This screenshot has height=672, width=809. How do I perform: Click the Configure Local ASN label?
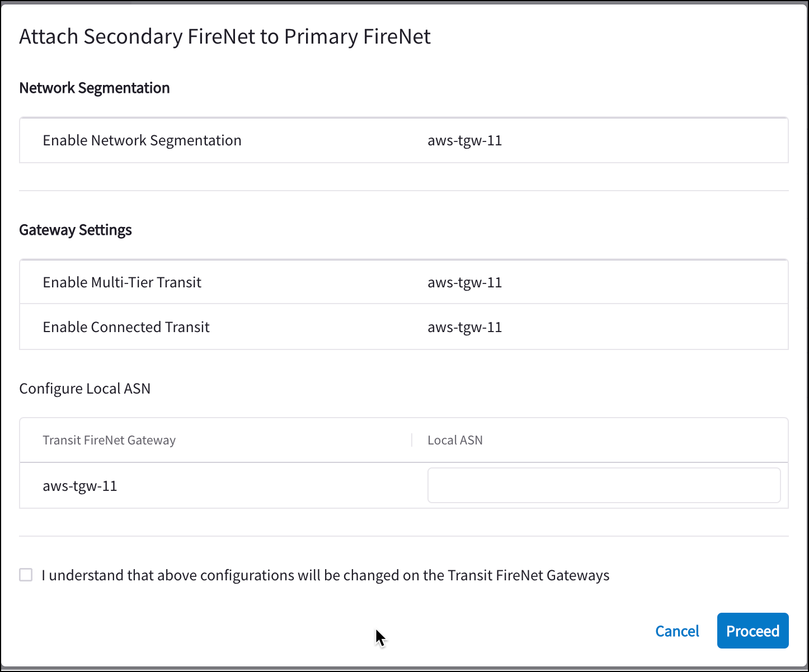point(85,389)
